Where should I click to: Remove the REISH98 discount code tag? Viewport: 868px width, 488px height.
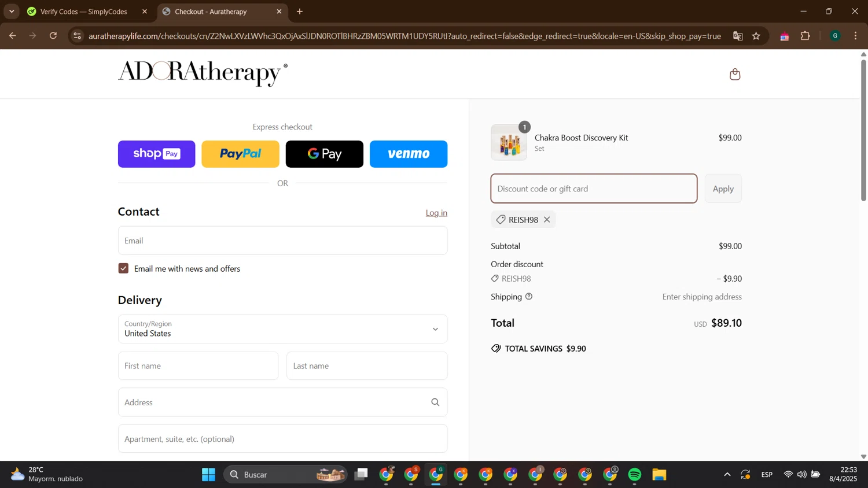pos(547,220)
